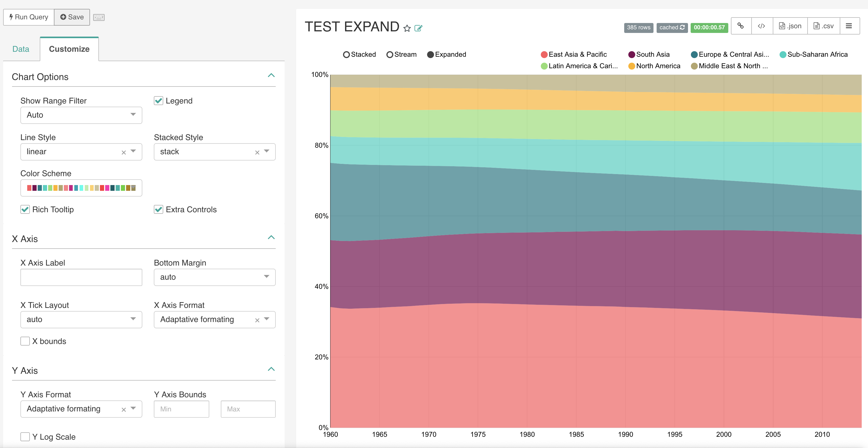Open the hamburger menu on the chart
The image size is (868, 448).
[x=850, y=26]
